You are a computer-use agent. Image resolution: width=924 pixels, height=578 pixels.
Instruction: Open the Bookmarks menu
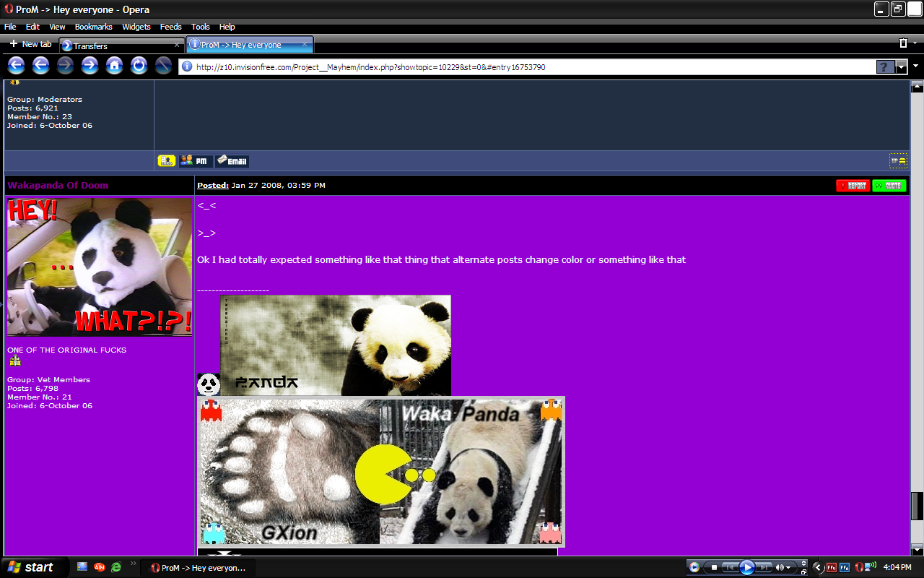(x=93, y=27)
